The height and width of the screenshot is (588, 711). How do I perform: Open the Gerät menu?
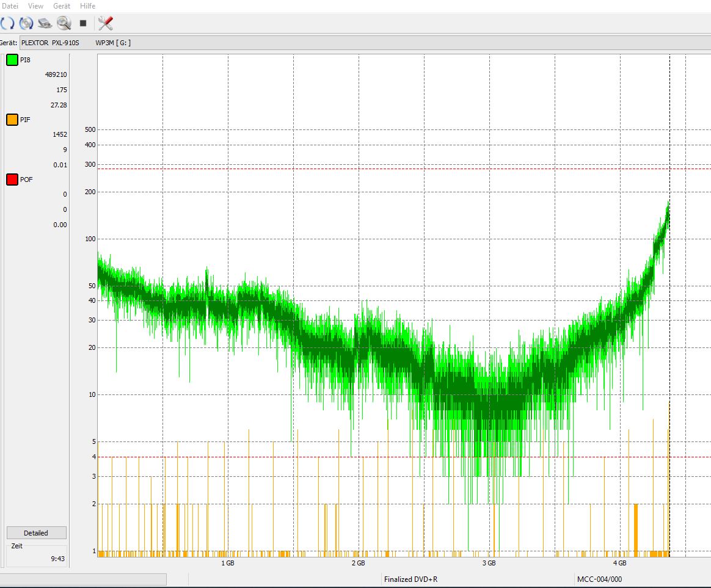(62, 6)
